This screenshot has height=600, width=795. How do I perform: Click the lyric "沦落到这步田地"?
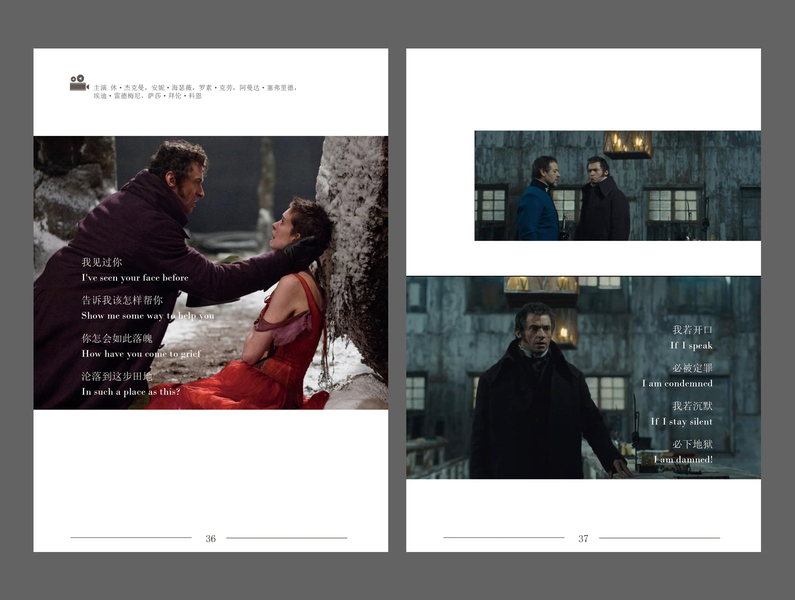click(117, 376)
